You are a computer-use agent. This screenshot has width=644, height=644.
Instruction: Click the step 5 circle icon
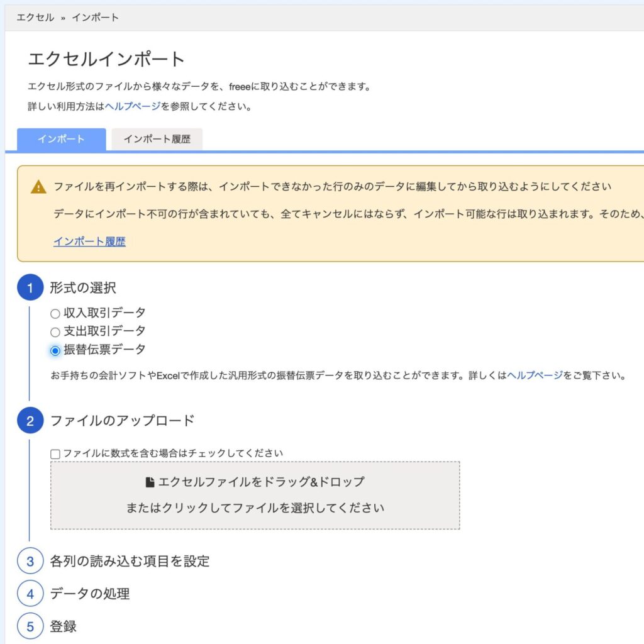[x=30, y=626]
